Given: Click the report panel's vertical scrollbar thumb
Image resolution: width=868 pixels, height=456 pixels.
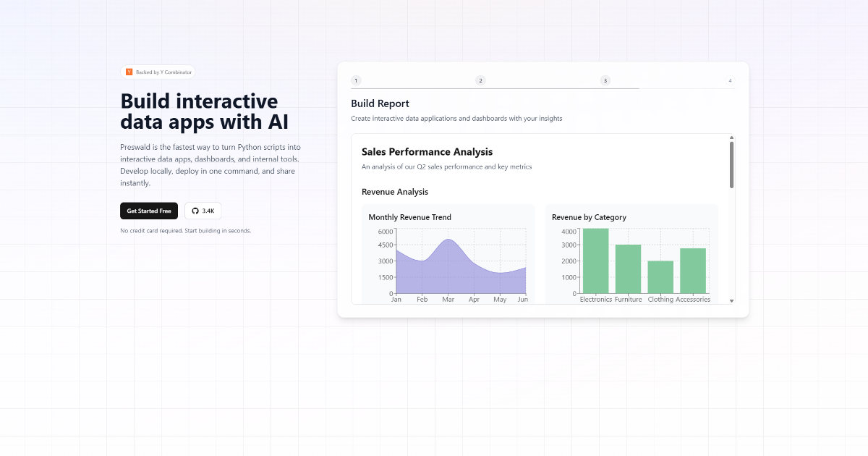Looking at the screenshot, I should coord(731,165).
